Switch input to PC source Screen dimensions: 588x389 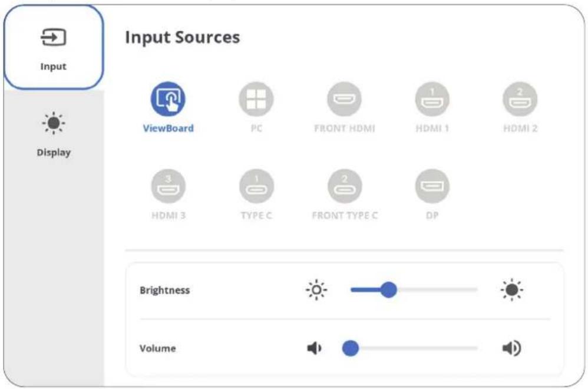[x=256, y=99]
